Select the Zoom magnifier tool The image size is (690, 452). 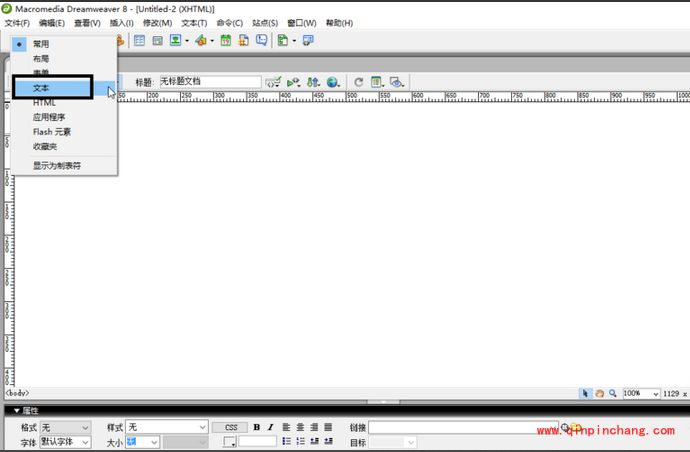(x=612, y=394)
